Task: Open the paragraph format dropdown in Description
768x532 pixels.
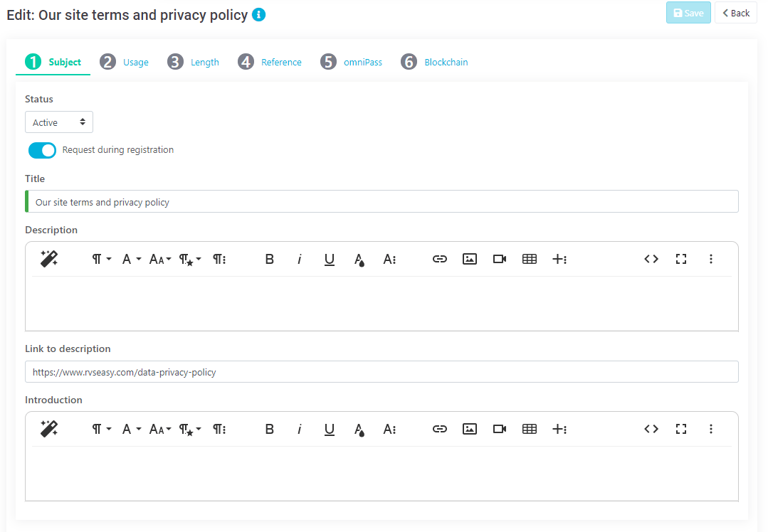Action: pyautogui.click(x=100, y=259)
